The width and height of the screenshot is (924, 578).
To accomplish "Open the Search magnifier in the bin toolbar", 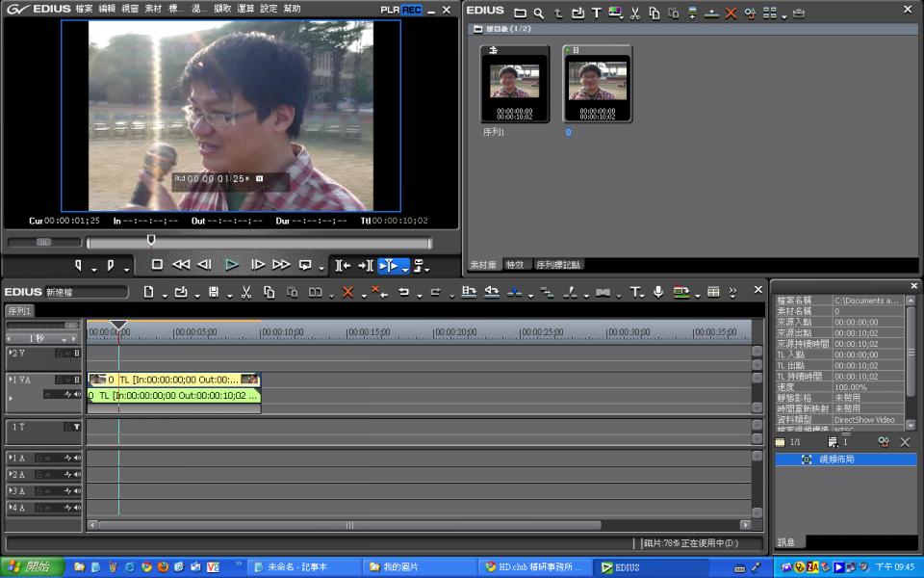I will coord(539,13).
